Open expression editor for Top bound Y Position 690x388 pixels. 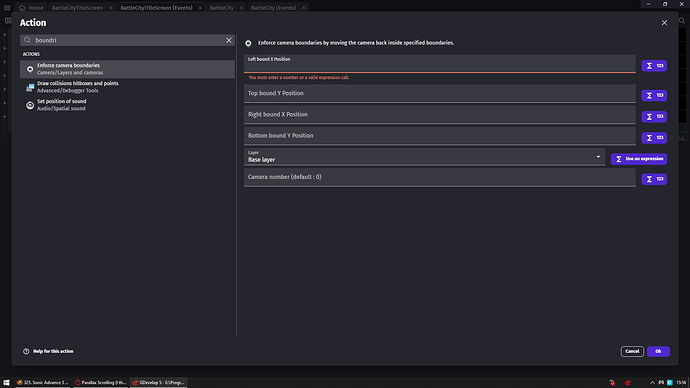pyautogui.click(x=654, y=95)
